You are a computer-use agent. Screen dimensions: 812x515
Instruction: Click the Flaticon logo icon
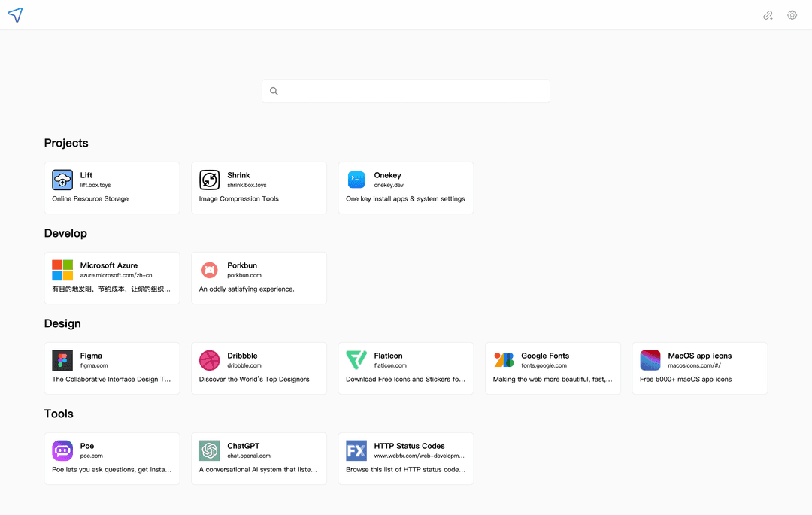click(x=356, y=360)
